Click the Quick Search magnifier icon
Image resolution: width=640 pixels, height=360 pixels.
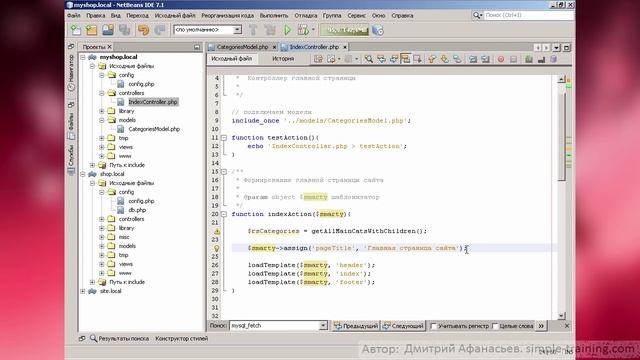tap(477, 16)
